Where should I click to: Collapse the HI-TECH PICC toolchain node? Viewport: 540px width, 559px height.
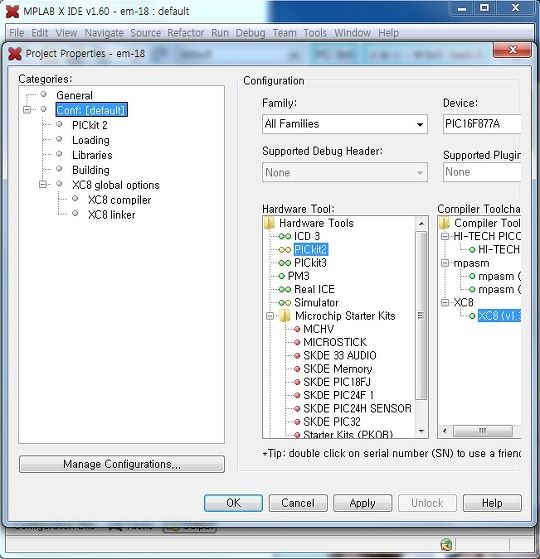click(445, 236)
